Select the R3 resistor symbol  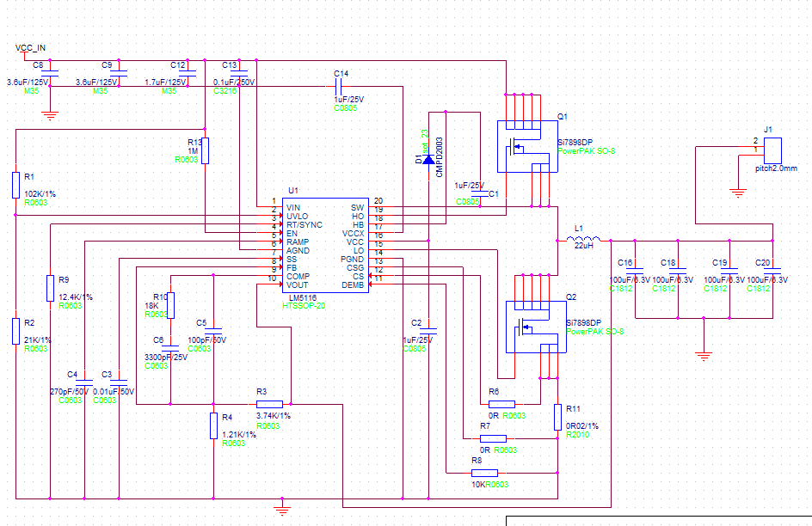click(270, 404)
